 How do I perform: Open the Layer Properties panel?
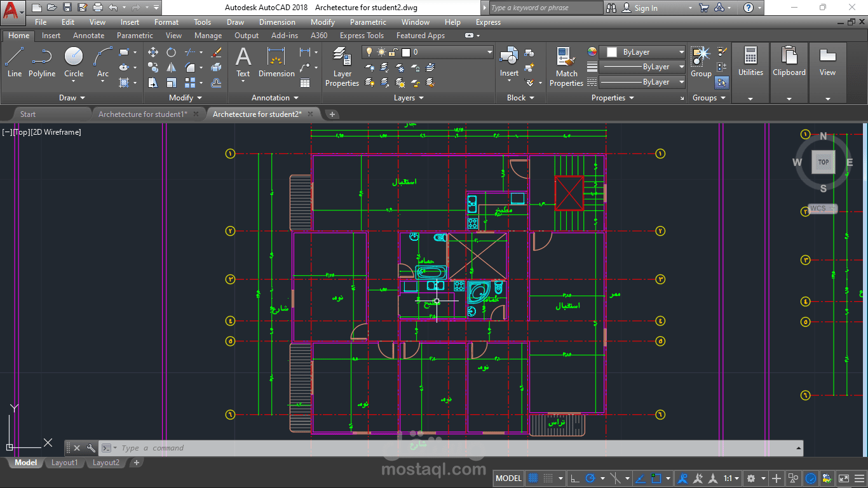tap(342, 67)
